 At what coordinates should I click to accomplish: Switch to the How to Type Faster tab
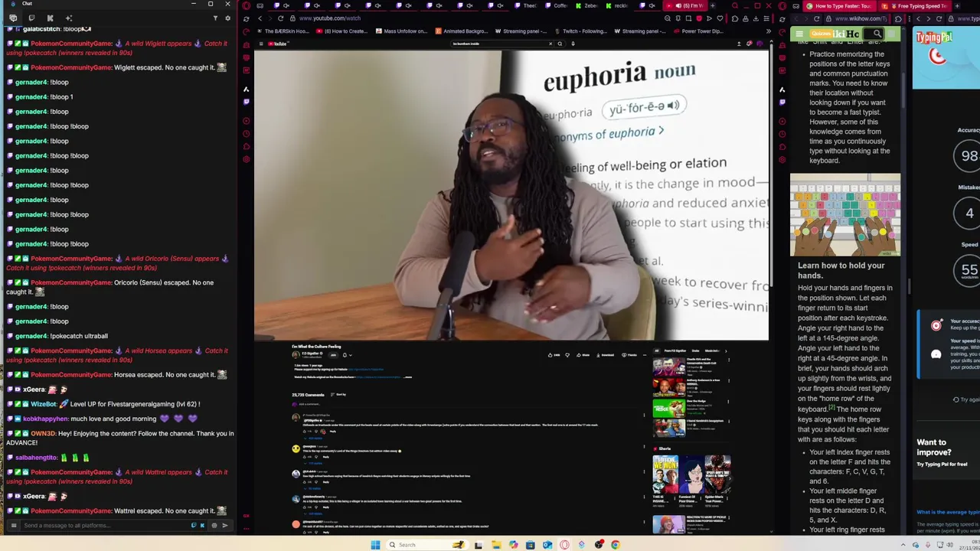click(841, 6)
